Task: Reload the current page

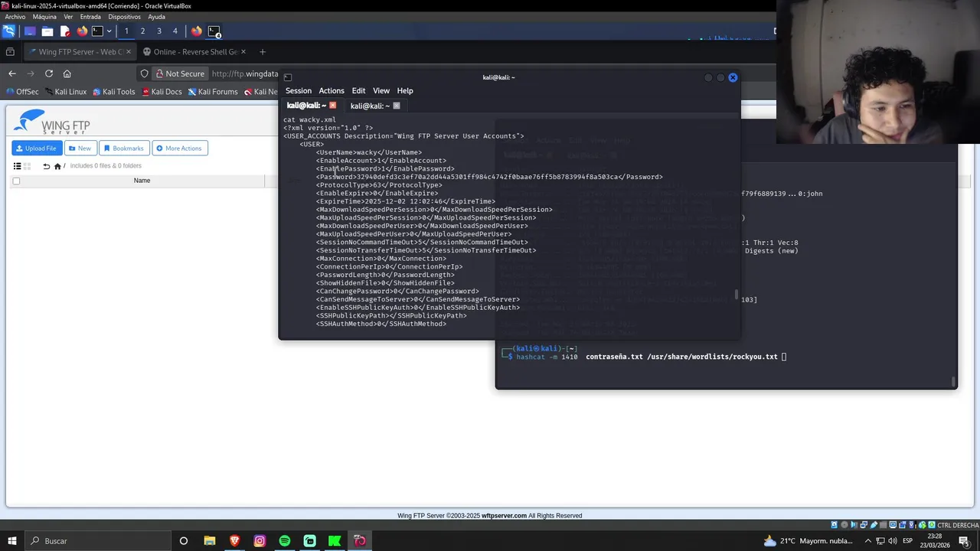Action: [49, 73]
